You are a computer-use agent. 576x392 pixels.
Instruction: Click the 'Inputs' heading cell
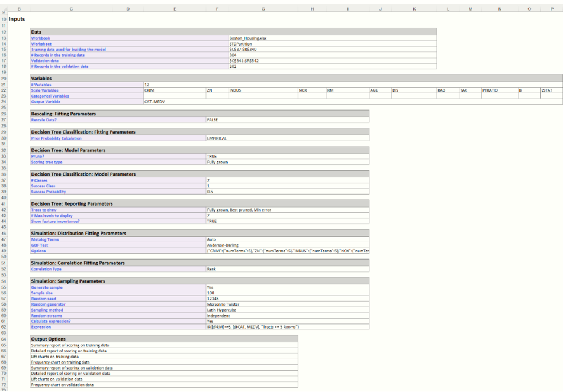[17, 19]
